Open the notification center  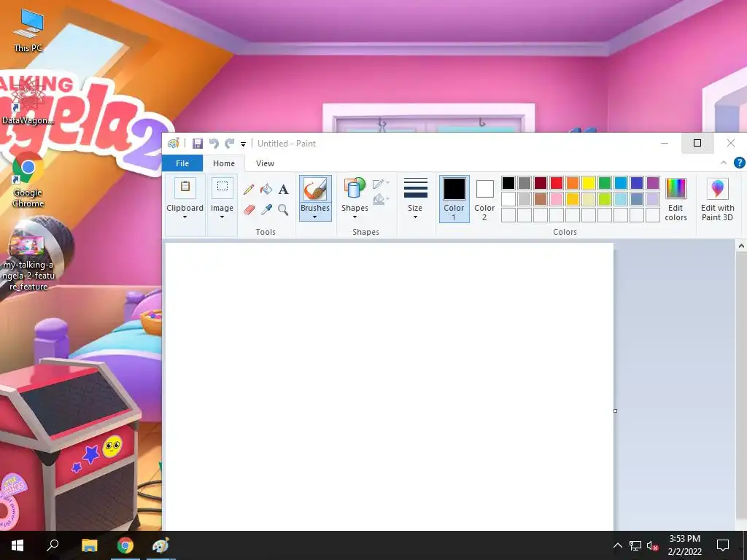[x=723, y=545]
